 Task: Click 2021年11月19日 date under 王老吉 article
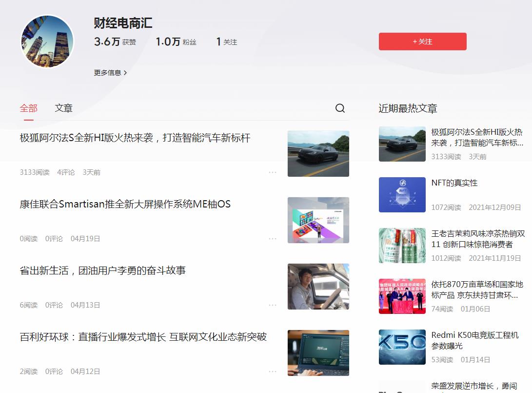494,258
